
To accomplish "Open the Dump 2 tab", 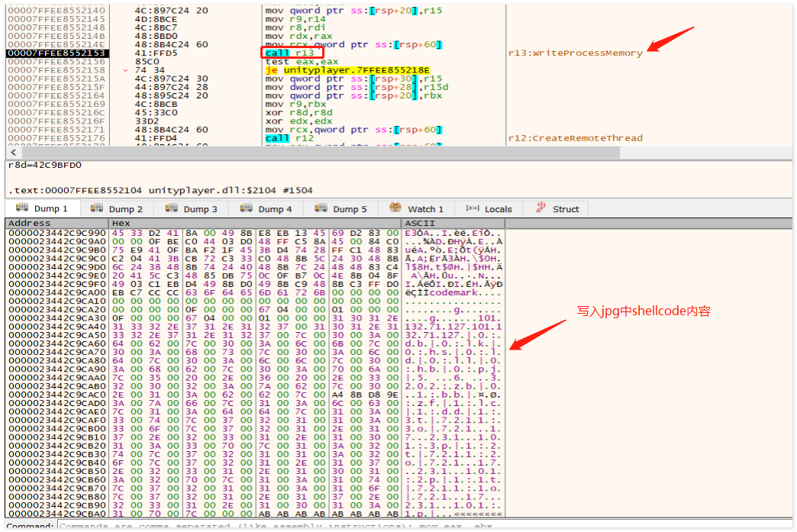I will [x=118, y=209].
